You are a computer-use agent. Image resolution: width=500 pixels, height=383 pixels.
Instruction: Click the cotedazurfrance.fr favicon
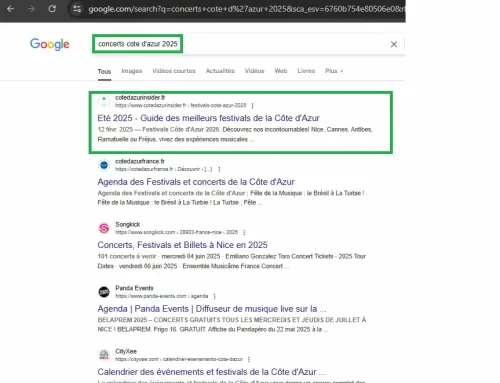[104, 165]
